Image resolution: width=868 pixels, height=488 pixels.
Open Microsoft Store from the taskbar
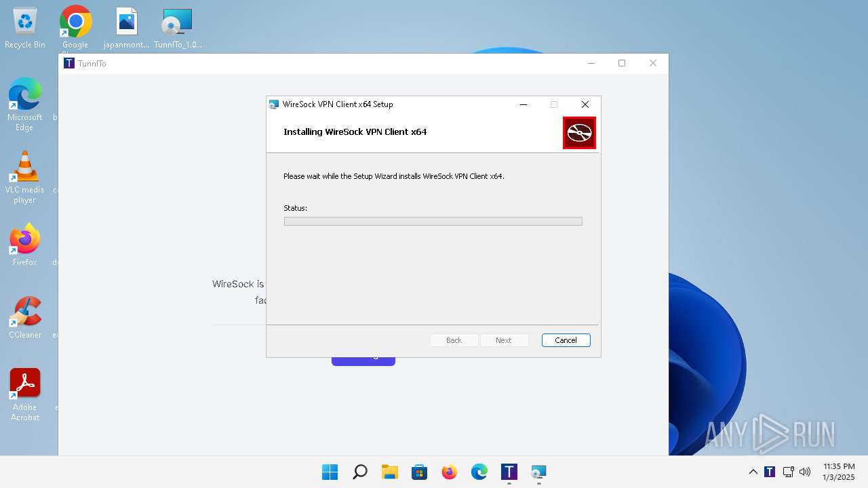point(420,472)
